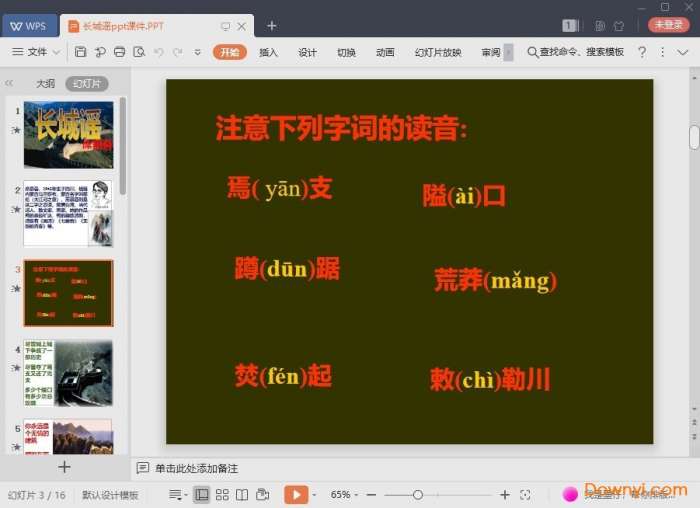This screenshot has width=700, height=508.
Task: Click 单击此处添加备注 notes area
Action: [x=196, y=468]
